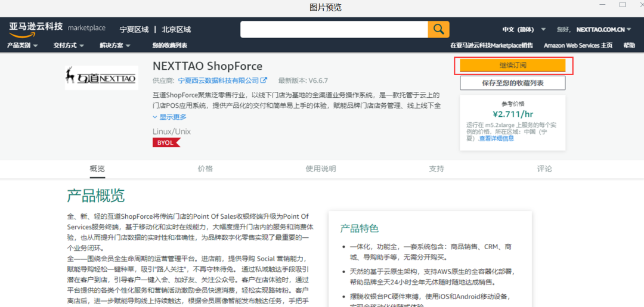
Task: Expand the 交付方式 dropdown menu
Action: pos(69,45)
